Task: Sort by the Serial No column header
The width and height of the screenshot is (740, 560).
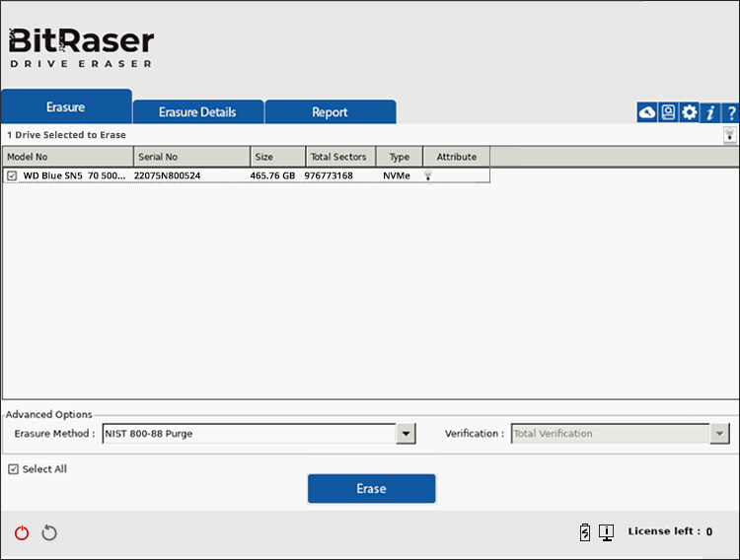Action: point(191,157)
